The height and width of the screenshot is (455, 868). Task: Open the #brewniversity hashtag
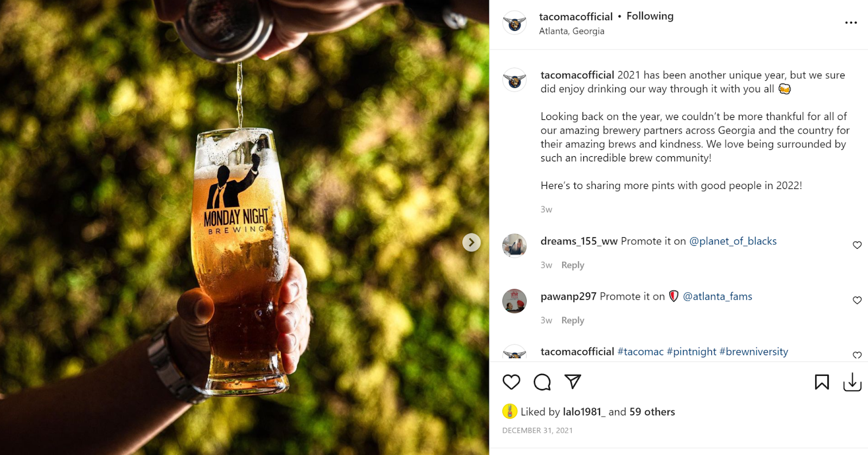(x=754, y=352)
